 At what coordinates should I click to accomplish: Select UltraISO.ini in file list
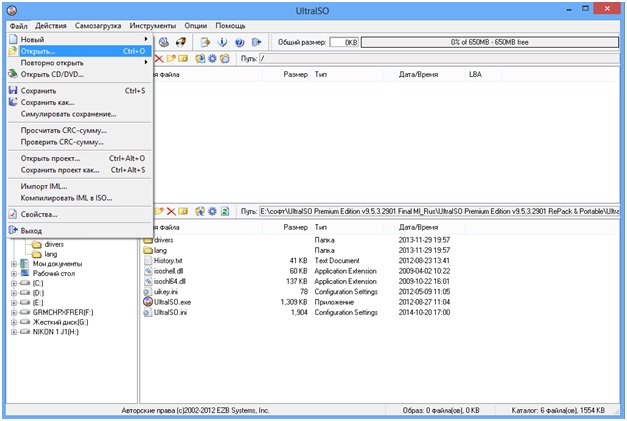170,313
